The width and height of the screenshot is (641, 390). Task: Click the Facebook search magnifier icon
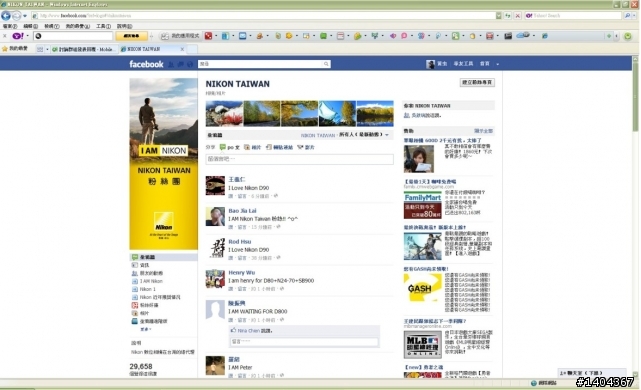coord(326,64)
